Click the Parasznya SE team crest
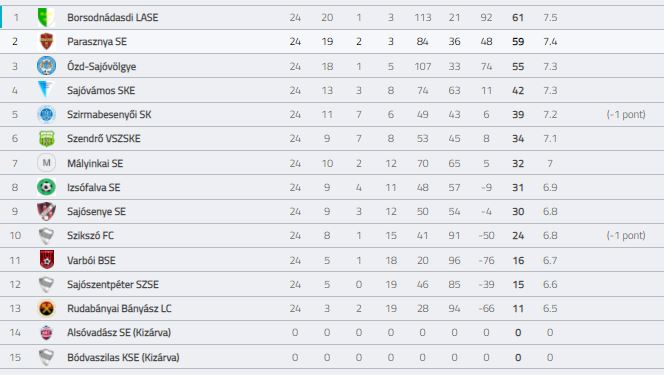The width and height of the screenshot is (664, 375). pos(46,41)
